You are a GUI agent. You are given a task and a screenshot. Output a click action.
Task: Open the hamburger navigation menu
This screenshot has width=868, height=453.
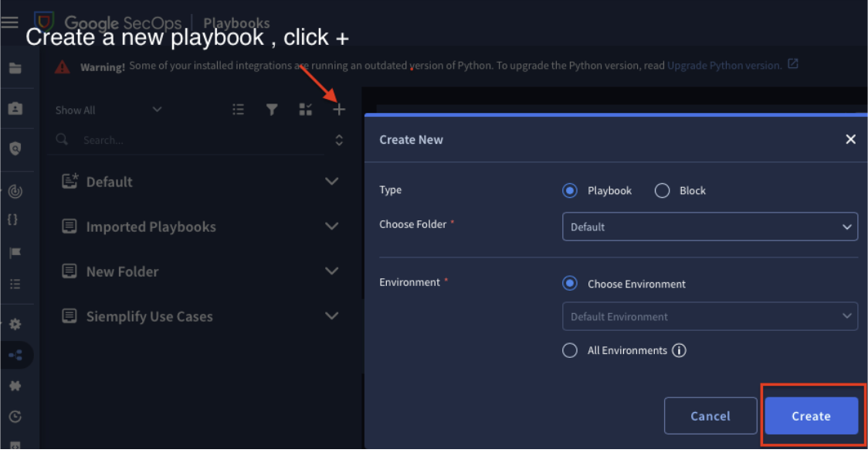coord(10,22)
